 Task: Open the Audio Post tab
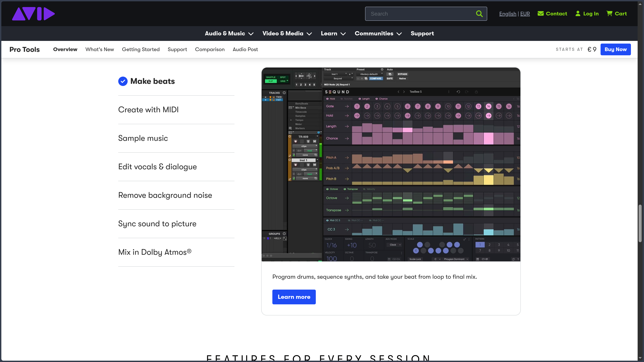pyautogui.click(x=245, y=49)
